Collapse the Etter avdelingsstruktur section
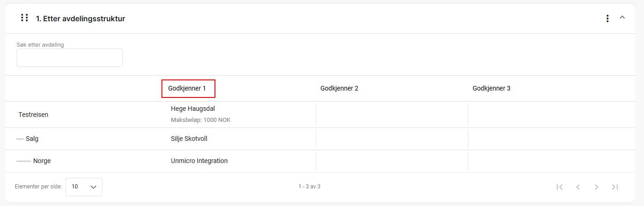The width and height of the screenshot is (644, 206). click(622, 18)
